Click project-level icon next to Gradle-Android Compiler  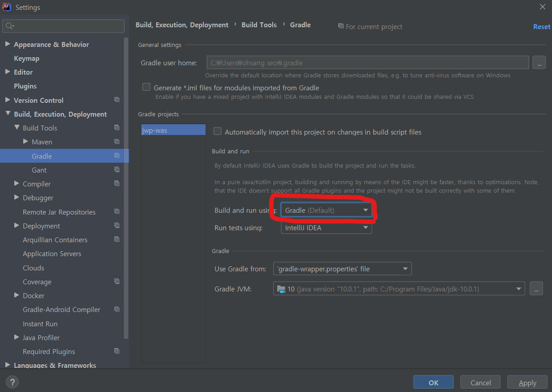tap(117, 309)
